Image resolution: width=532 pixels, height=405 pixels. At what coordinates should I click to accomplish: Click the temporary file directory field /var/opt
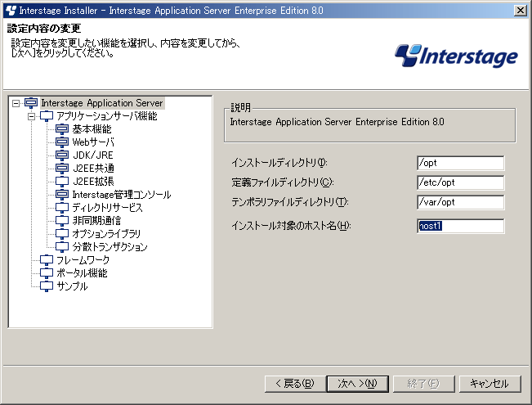tap(460, 203)
